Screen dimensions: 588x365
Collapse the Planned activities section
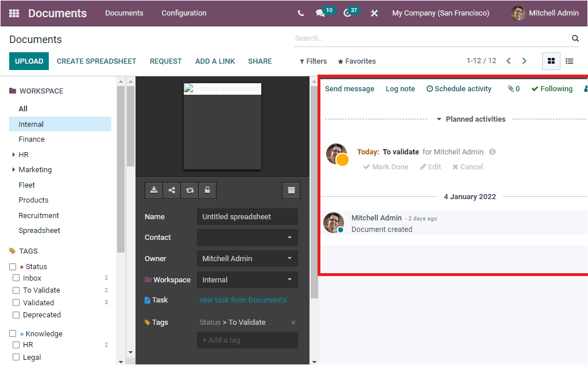pyautogui.click(x=471, y=119)
